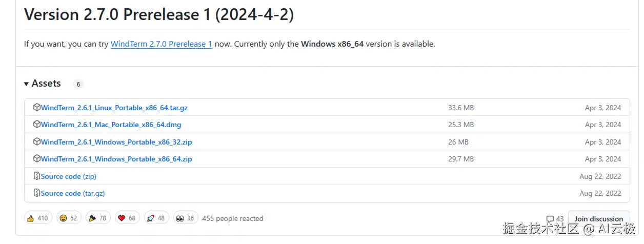This screenshot has height=244, width=644.
Task: Collapse the Assets section triangle
Action: 27,84
